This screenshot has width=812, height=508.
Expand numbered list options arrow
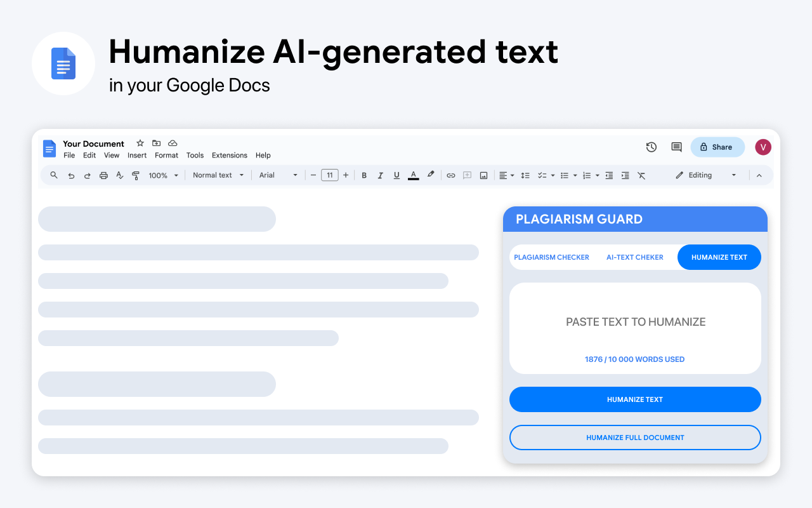pyautogui.click(x=598, y=175)
